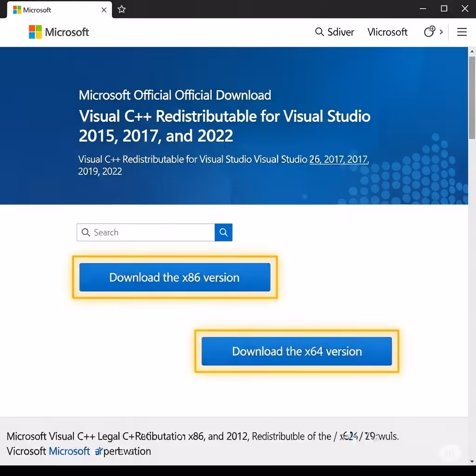476x476 pixels.
Task: Click the star button beside the tab
Action: click(x=122, y=9)
